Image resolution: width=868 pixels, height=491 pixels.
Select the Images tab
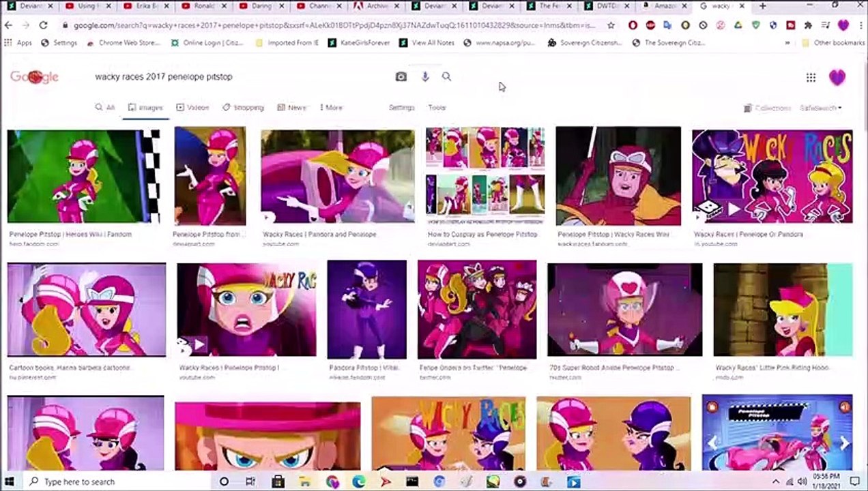145,108
